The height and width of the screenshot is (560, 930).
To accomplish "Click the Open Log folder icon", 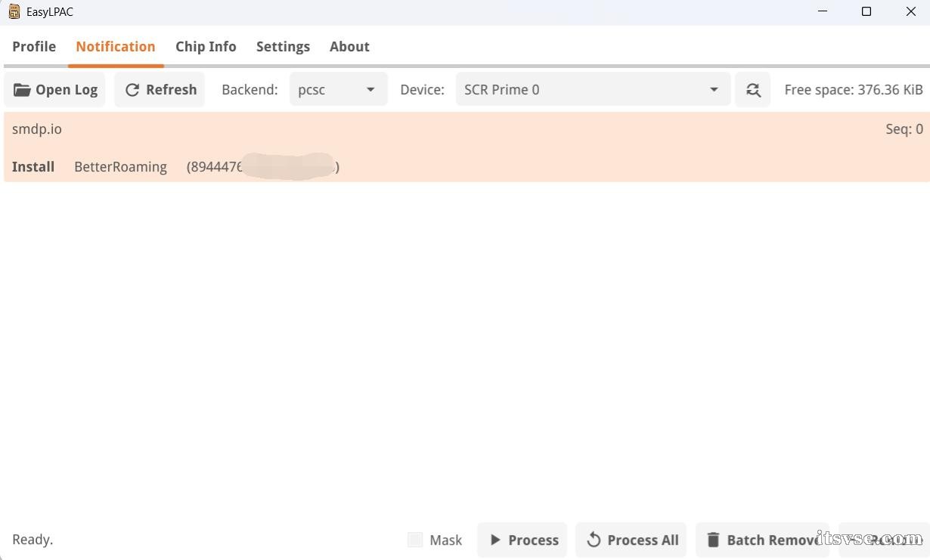I will click(22, 90).
